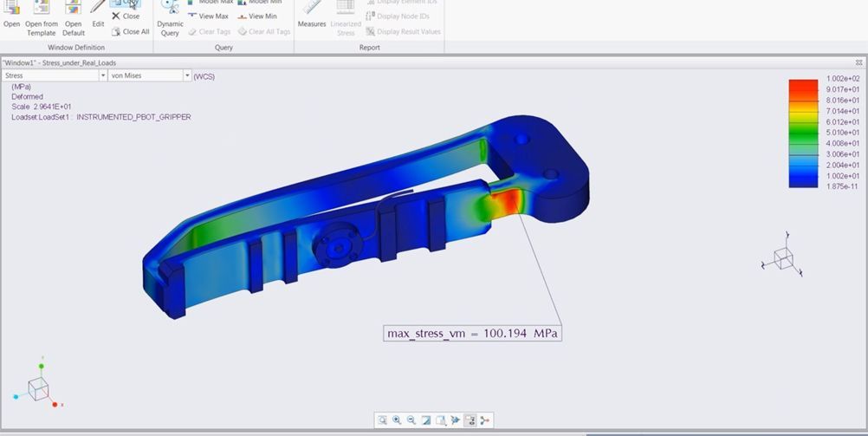868x436 pixels.
Task: Toggle Display Node IDs
Action: [398, 16]
